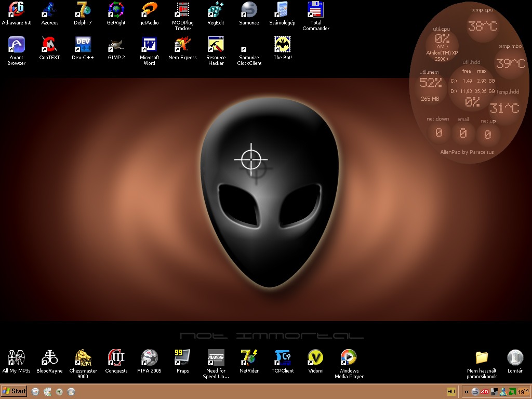Select the MODPlug Tracker icon

point(183,10)
